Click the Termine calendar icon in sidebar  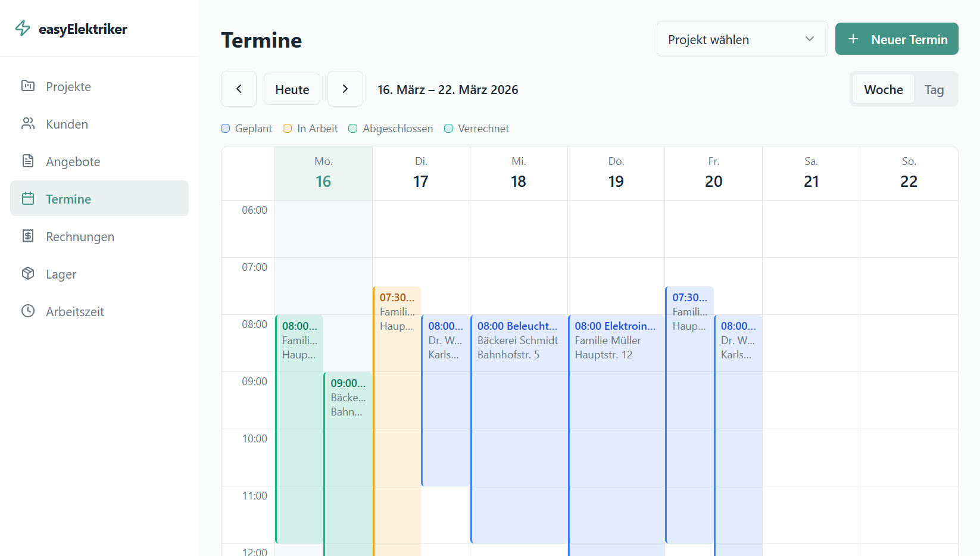[x=28, y=198]
